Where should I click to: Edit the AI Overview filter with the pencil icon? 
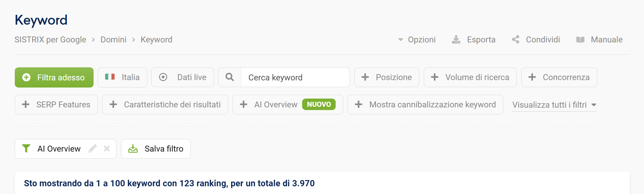(93, 149)
